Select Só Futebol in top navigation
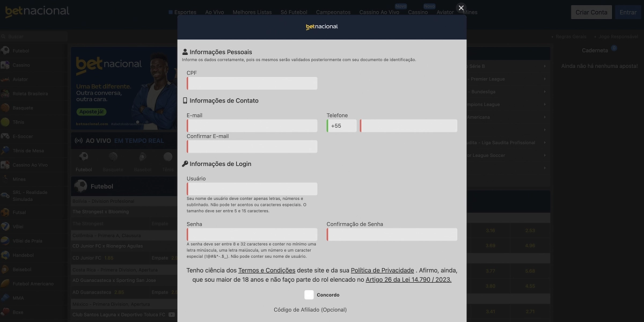644x322 pixels. tap(294, 12)
